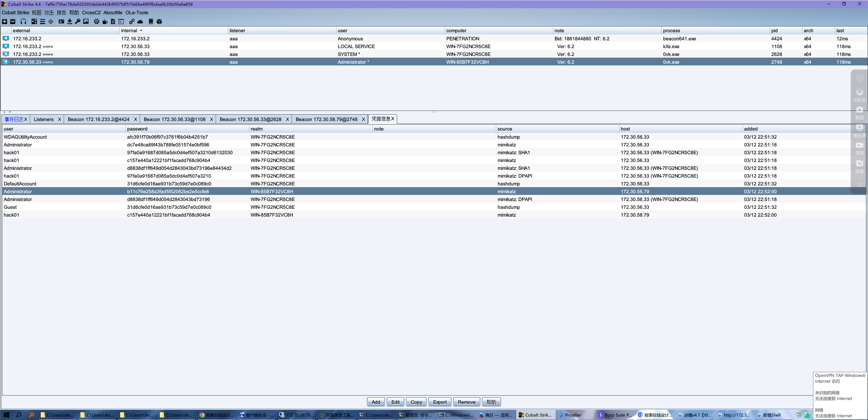Open the downloaded files arrow icon
868x420 pixels.
[x=70, y=21]
